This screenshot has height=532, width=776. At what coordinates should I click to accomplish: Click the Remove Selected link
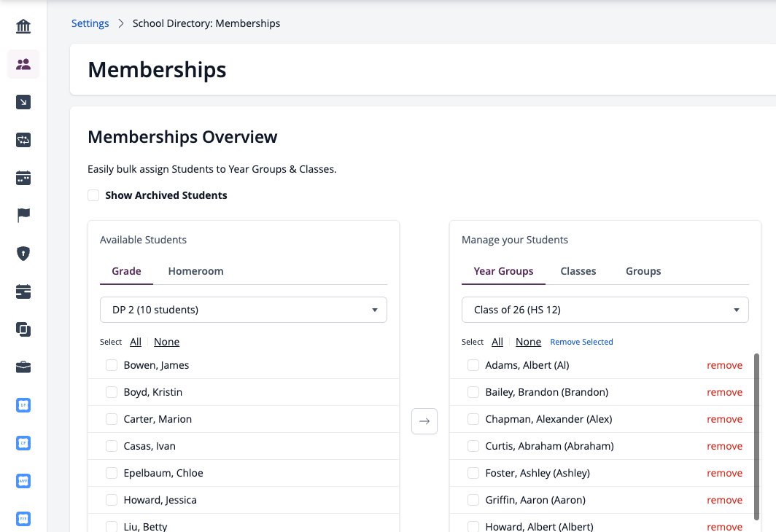pyautogui.click(x=581, y=342)
